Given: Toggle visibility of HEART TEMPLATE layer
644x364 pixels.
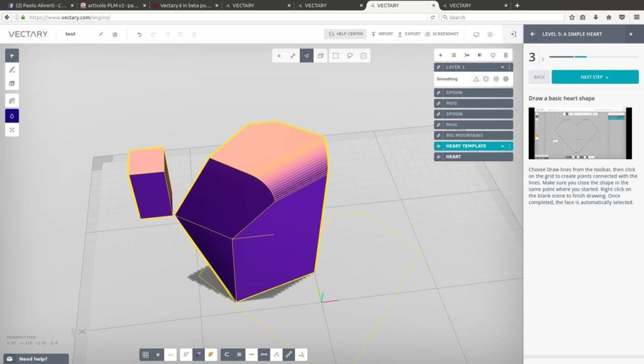Looking at the screenshot, I should point(439,146).
